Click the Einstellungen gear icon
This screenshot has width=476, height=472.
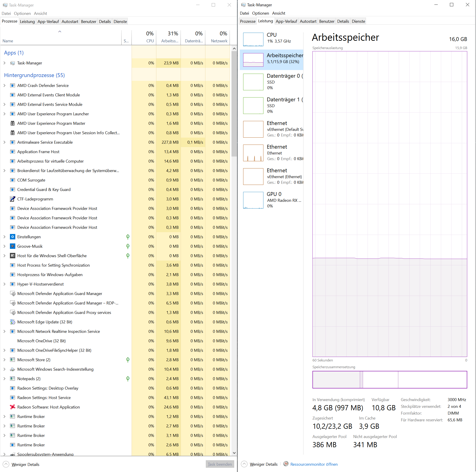point(12,237)
